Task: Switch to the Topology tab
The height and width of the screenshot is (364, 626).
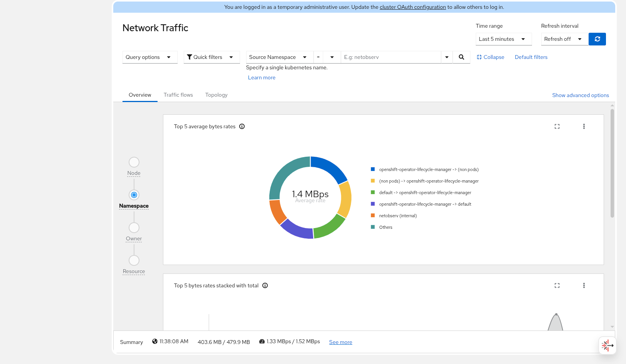Action: [x=216, y=95]
